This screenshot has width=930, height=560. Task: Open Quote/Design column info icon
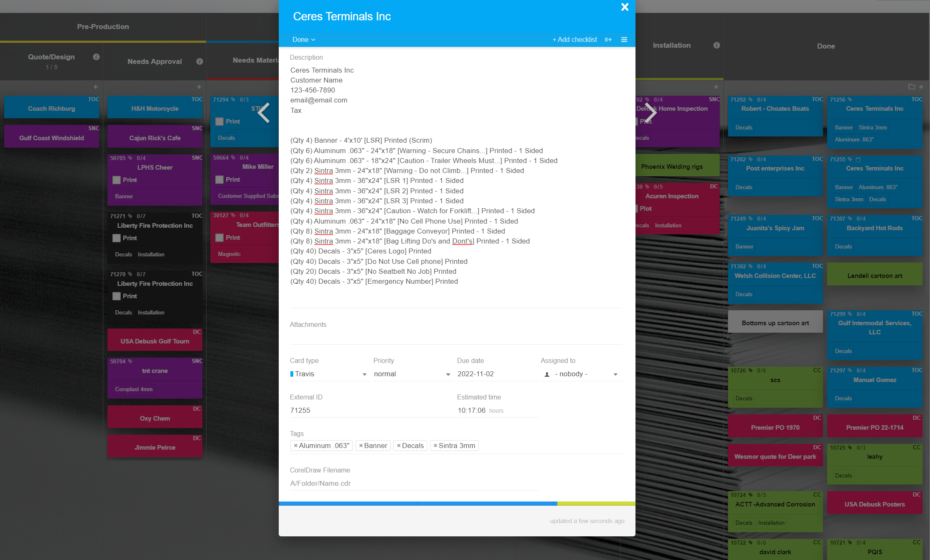pyautogui.click(x=96, y=57)
